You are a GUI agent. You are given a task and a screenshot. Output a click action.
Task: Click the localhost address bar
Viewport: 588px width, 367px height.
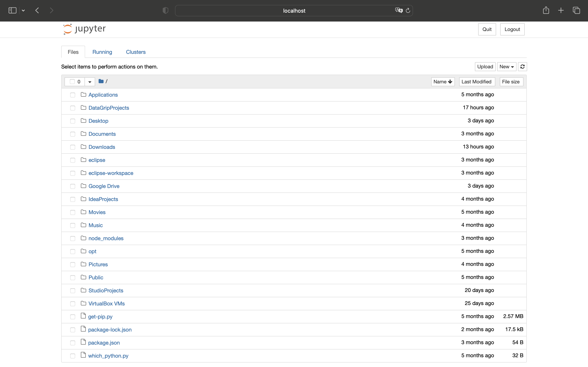coord(294,11)
